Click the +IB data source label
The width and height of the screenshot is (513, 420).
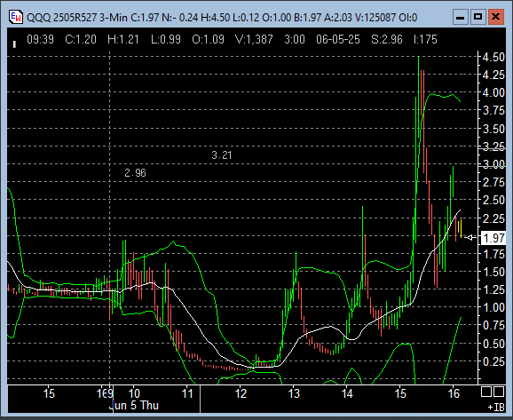[496, 408]
